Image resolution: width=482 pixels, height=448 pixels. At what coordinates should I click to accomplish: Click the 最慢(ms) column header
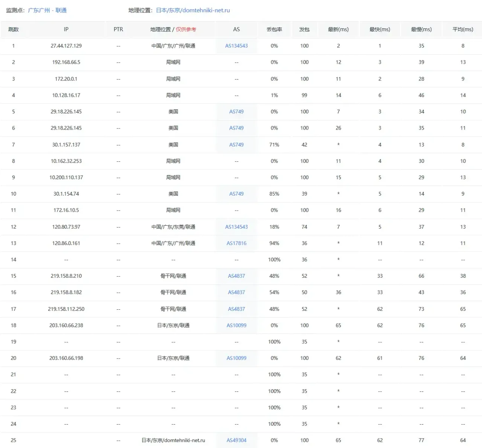421,29
